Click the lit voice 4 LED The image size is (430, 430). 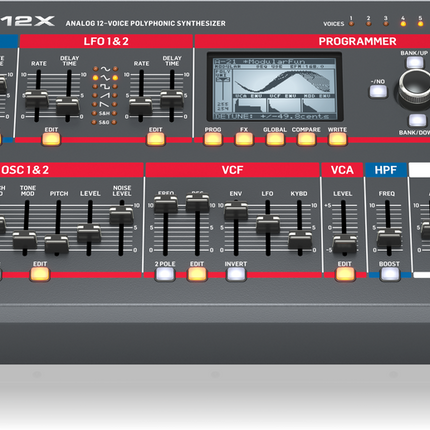tap(403, 24)
